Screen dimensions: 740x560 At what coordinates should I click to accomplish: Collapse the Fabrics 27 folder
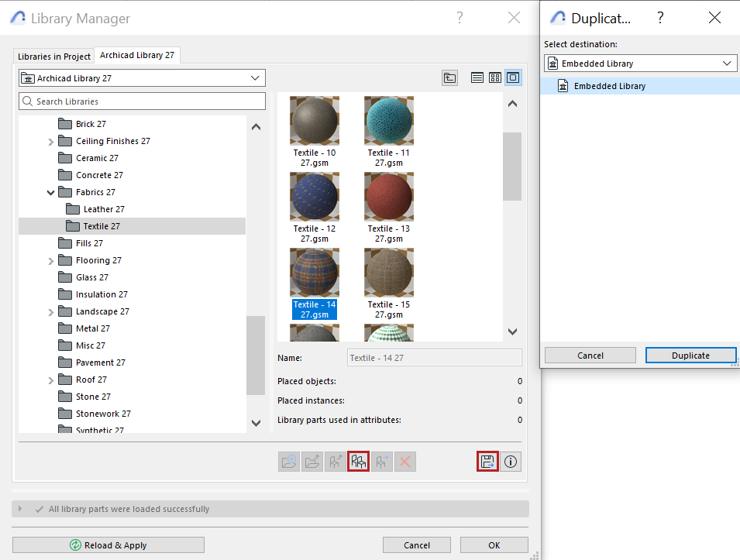coord(50,191)
